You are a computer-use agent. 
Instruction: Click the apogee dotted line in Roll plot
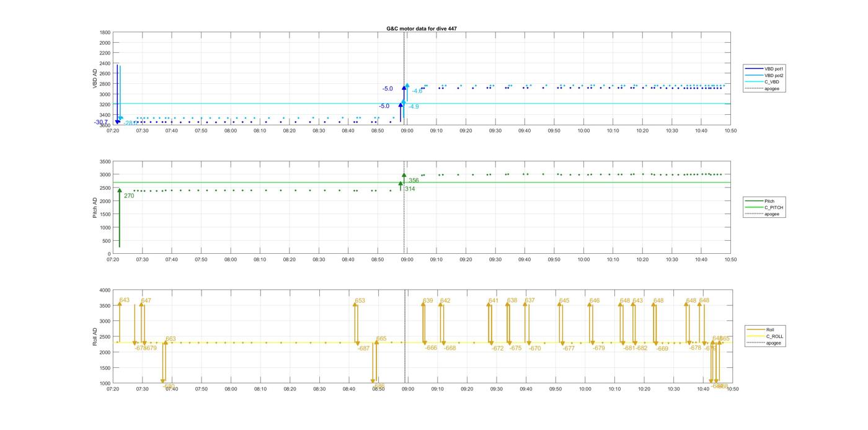(x=405, y=336)
